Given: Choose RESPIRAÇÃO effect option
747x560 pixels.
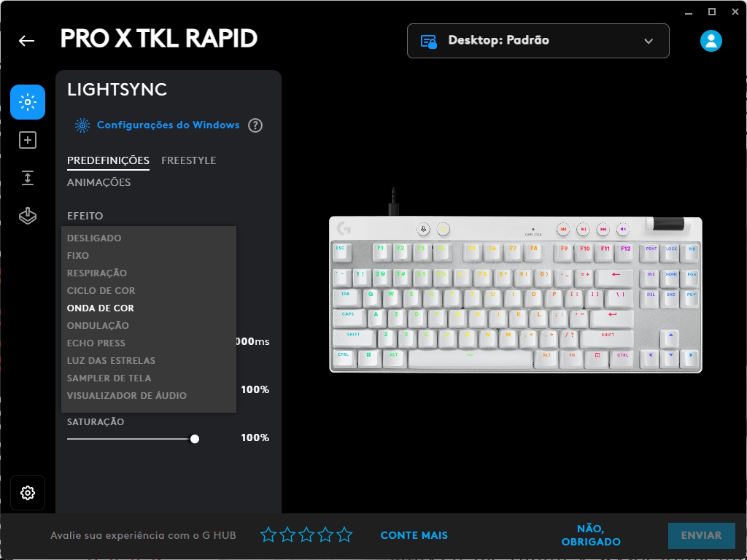Looking at the screenshot, I should [97, 273].
